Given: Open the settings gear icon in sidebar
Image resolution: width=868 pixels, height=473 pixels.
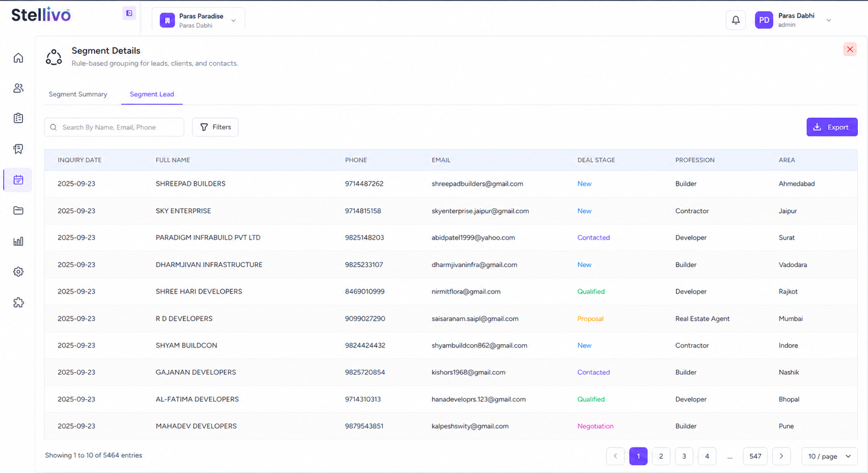Looking at the screenshot, I should [x=18, y=272].
